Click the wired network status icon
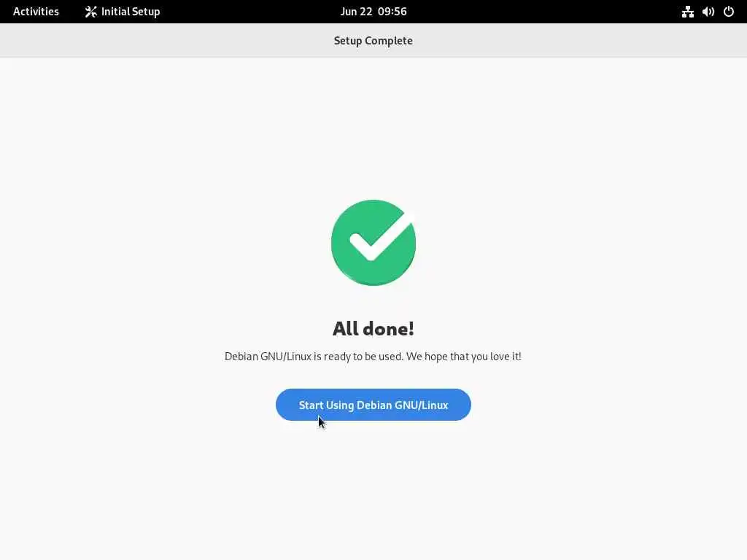The height and width of the screenshot is (560, 747). tap(687, 12)
